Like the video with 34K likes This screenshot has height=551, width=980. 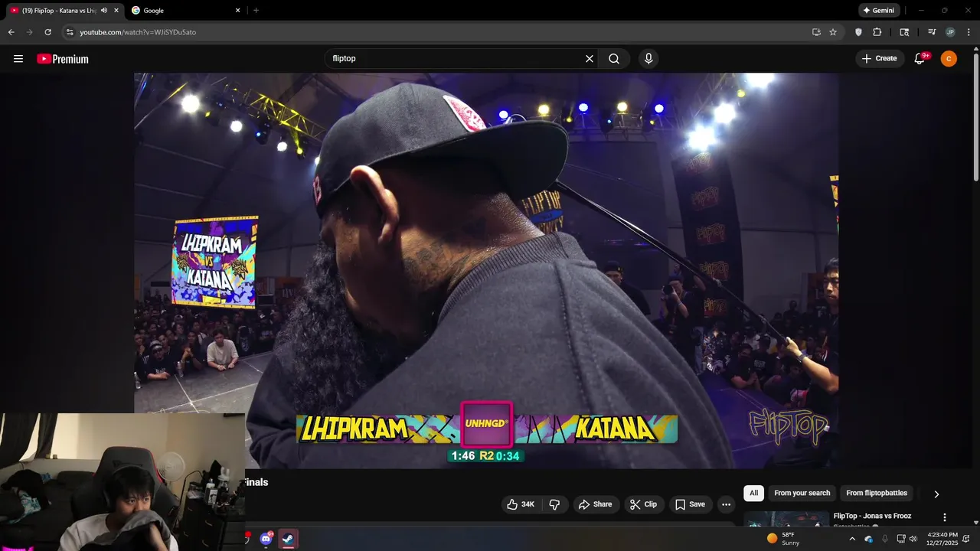[521, 504]
